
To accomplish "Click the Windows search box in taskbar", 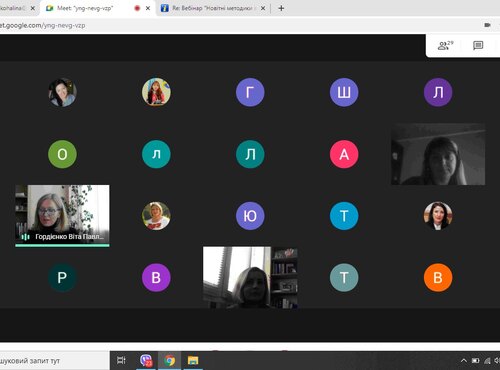I will (55, 361).
